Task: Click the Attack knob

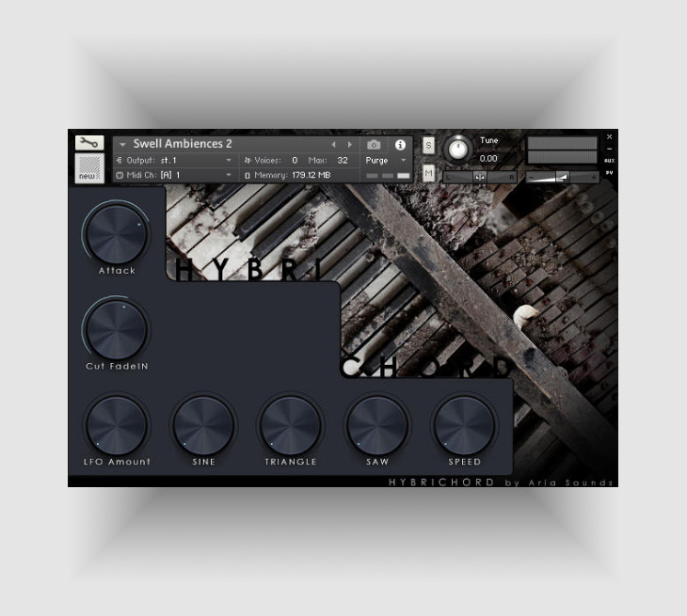Action: pos(116,231)
